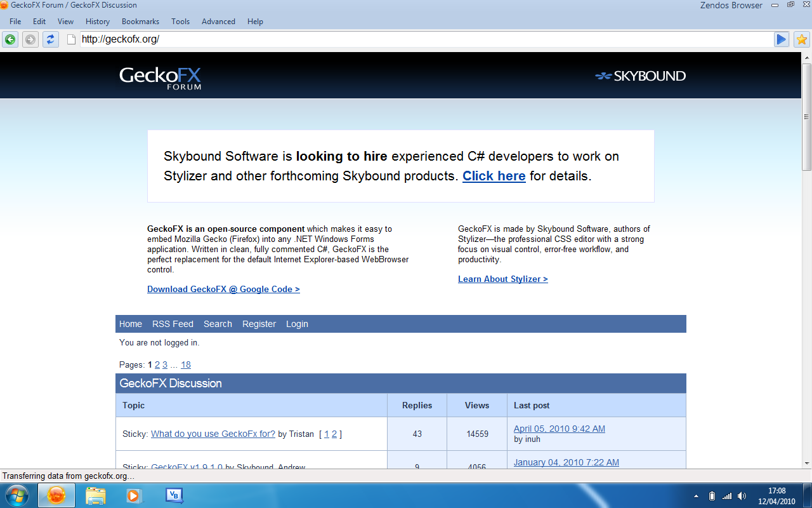
Task: Click the views count 14559
Action: (477, 434)
